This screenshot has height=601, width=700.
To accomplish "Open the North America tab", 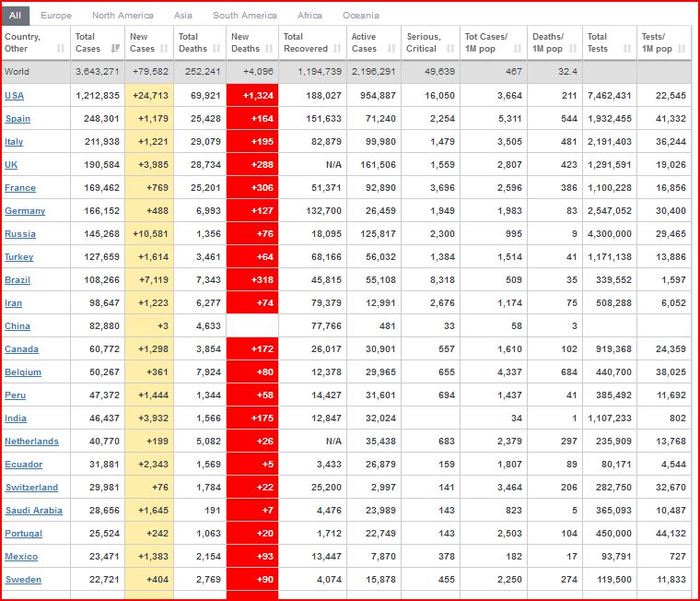I will (122, 16).
